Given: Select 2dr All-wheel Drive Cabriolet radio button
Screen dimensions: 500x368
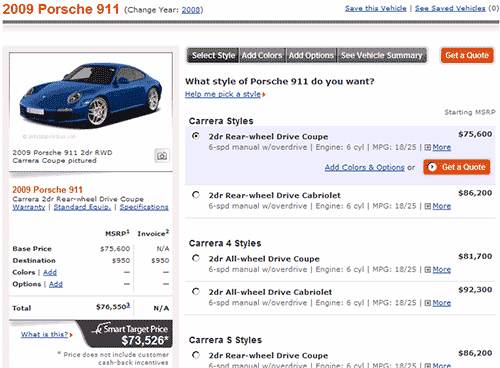Looking at the screenshot, I should pyautogui.click(x=196, y=291).
